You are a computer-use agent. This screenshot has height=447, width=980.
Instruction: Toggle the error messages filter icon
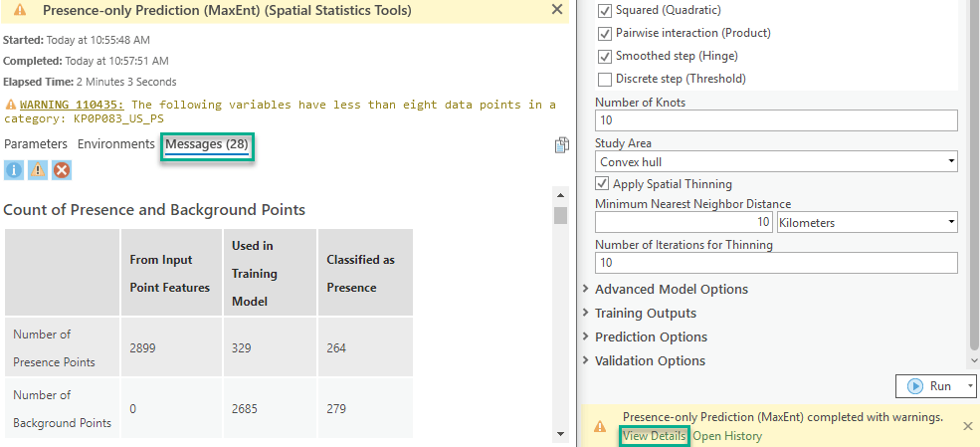point(62,170)
